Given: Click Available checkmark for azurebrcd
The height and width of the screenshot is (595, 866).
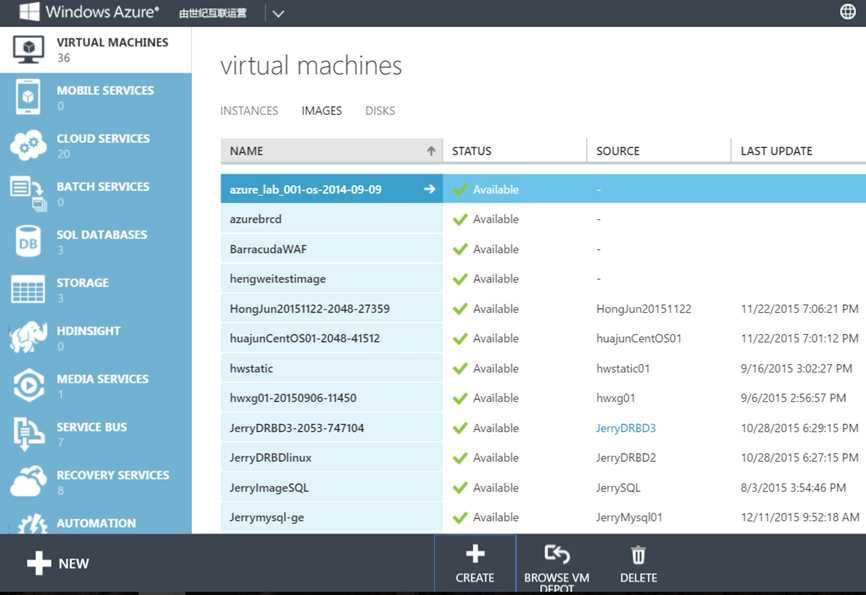Looking at the screenshot, I should click(x=460, y=219).
